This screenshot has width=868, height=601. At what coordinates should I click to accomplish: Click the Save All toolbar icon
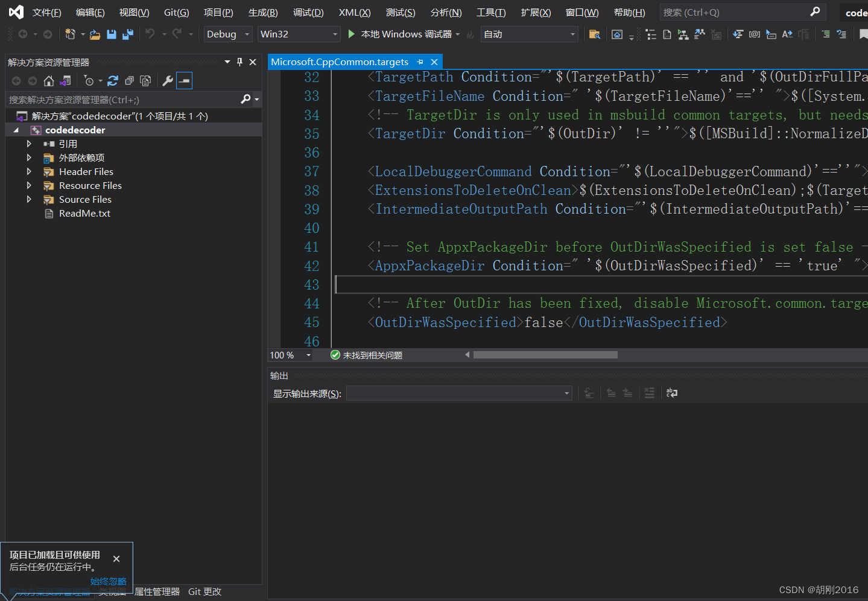tap(127, 34)
